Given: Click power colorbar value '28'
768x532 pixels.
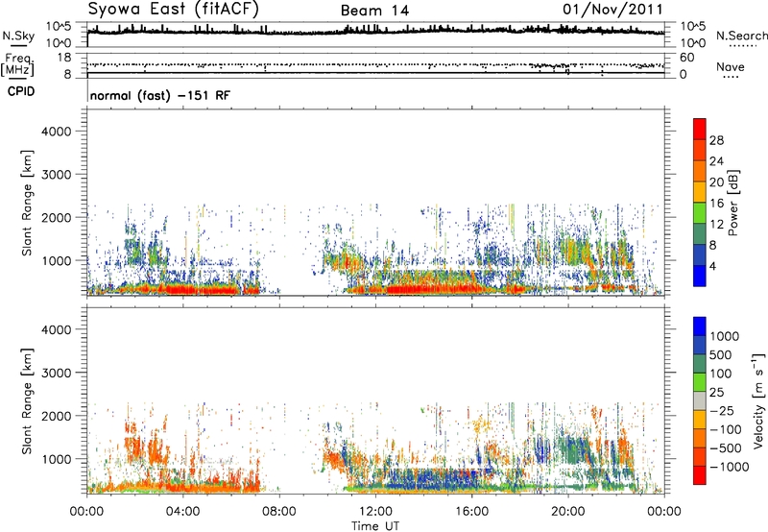Looking at the screenshot, I should (x=716, y=140).
